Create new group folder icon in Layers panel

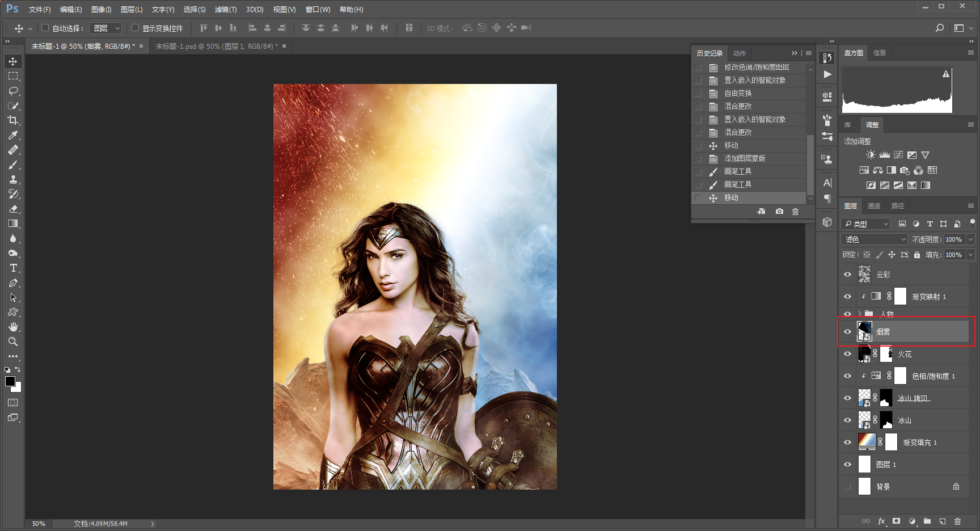(927, 521)
